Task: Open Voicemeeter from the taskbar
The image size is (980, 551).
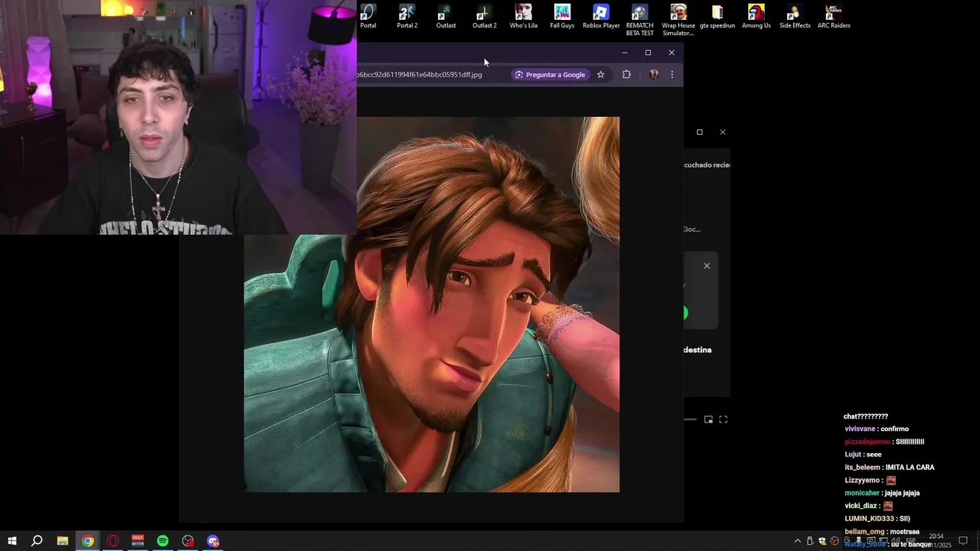Action: click(x=138, y=541)
